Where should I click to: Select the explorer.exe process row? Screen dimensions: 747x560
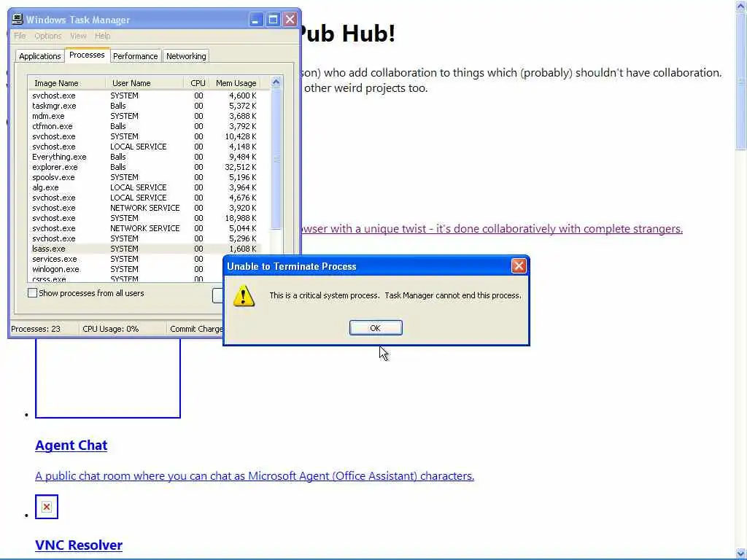click(x=144, y=167)
